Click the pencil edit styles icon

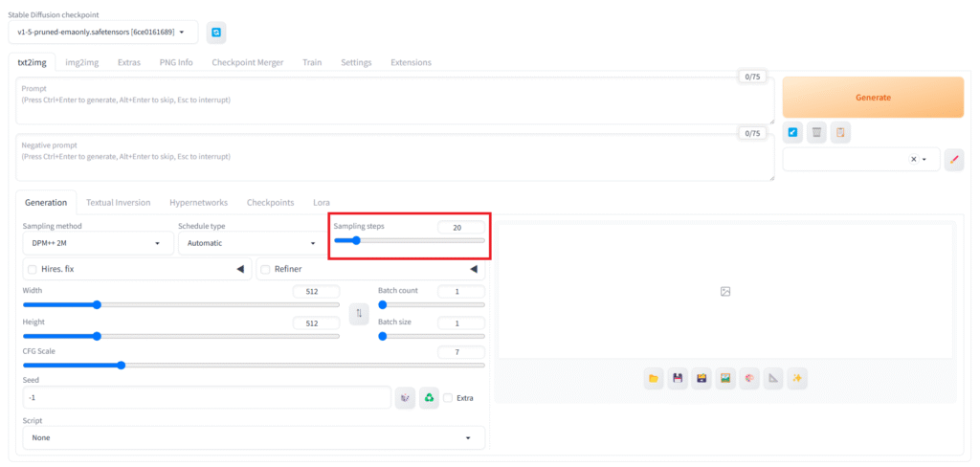[x=953, y=160]
